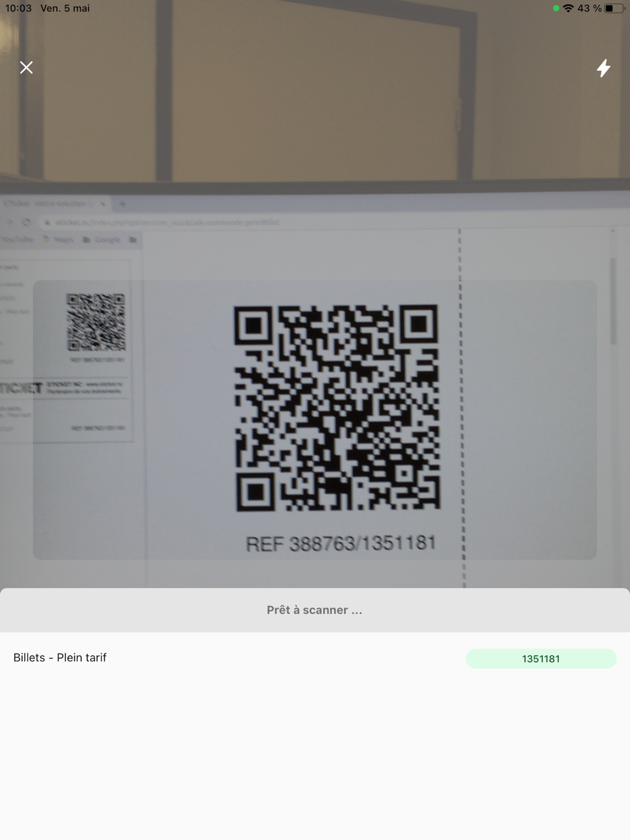Tap the battery indicator icon
This screenshot has height=840, width=630.
click(x=614, y=8)
